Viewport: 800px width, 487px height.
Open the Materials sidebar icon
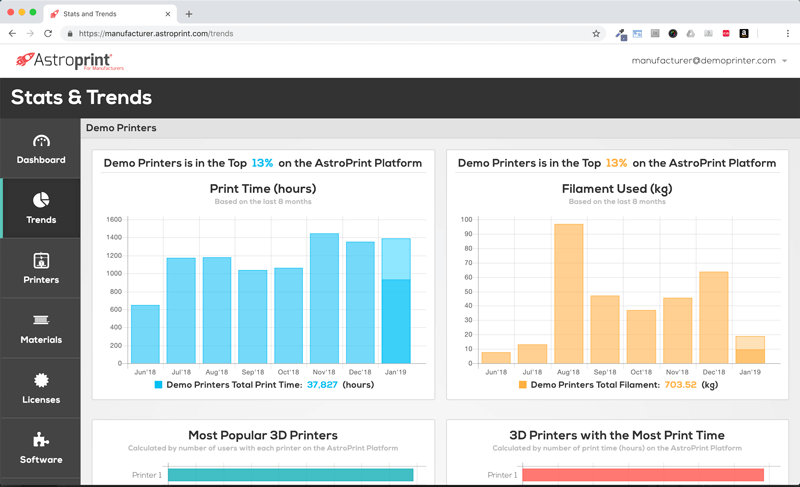[x=41, y=320]
